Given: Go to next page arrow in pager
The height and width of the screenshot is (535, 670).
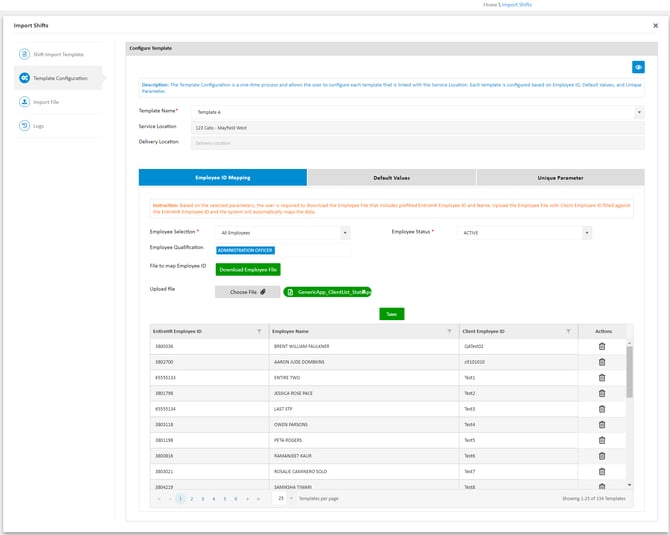Looking at the screenshot, I should coord(247,499).
